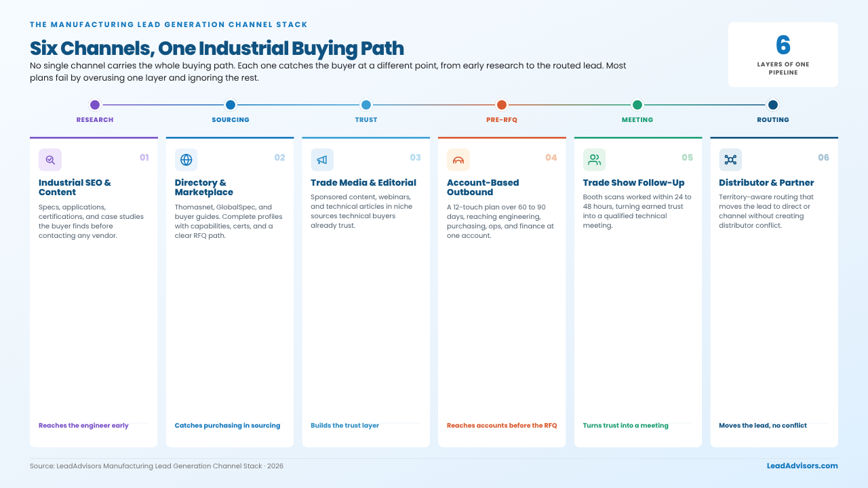Click the Industrial SEO & Content heading
This screenshot has width=868, height=488.
[75, 187]
